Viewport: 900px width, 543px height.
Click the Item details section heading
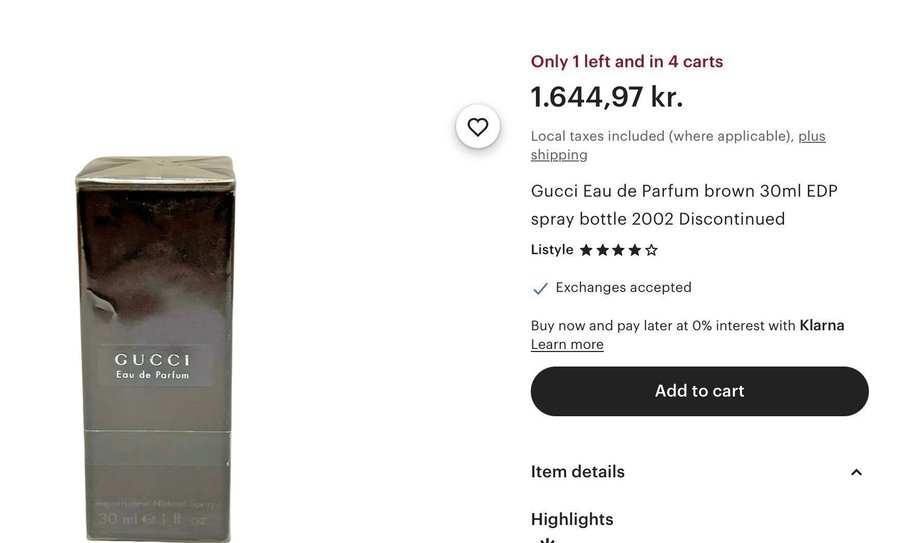pyautogui.click(x=578, y=472)
